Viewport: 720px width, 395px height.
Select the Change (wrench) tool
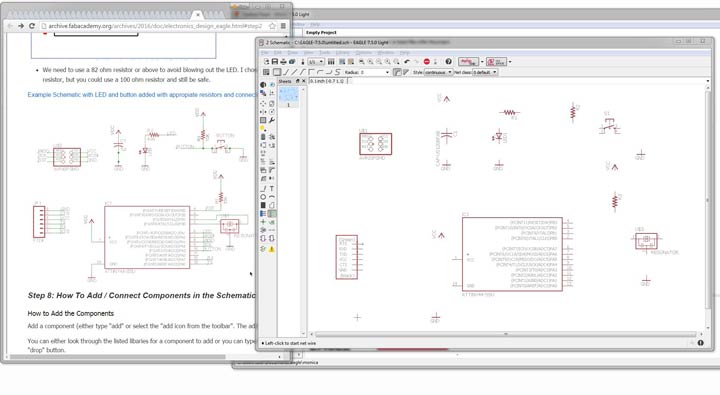point(272,120)
